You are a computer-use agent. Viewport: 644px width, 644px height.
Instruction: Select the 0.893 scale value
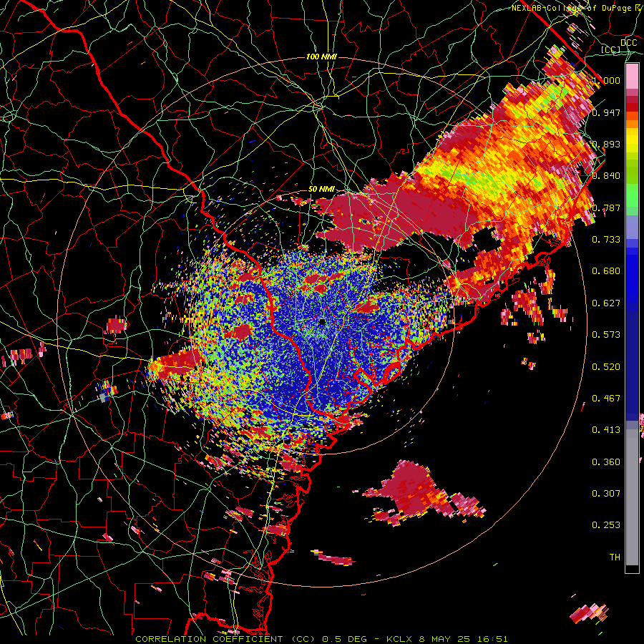(606, 144)
